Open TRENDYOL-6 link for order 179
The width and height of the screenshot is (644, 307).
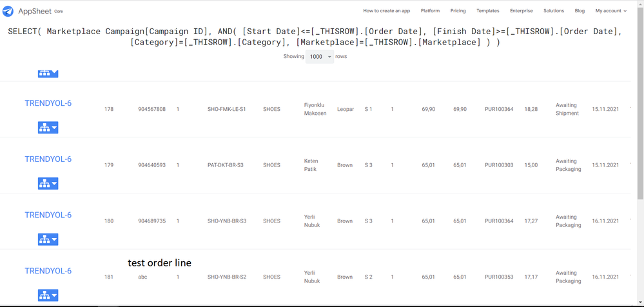point(48,159)
